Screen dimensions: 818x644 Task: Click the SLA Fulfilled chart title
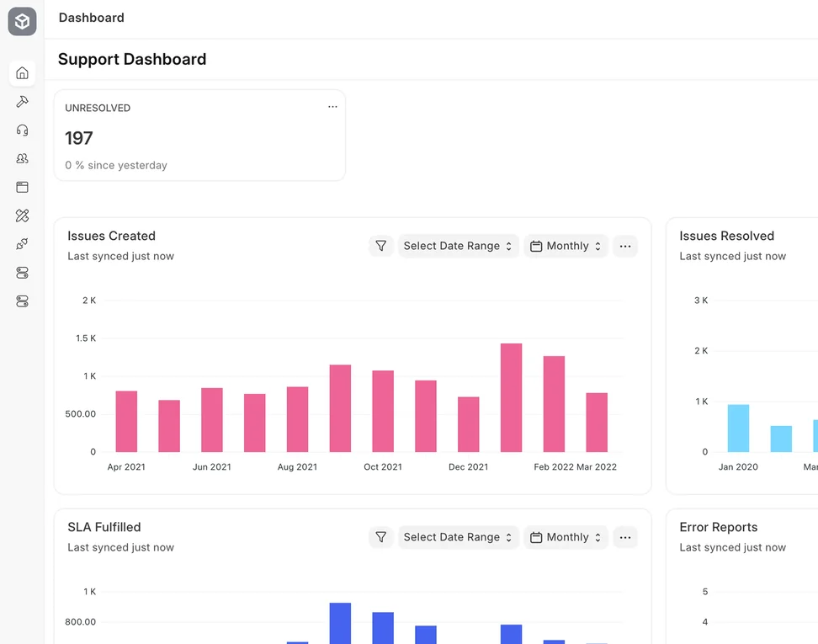[x=104, y=527]
